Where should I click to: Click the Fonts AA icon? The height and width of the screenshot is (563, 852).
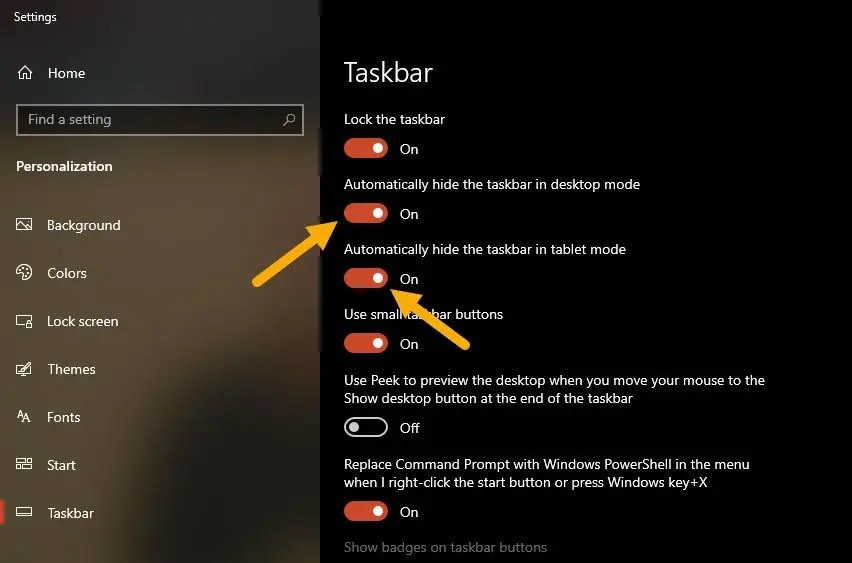tap(24, 417)
